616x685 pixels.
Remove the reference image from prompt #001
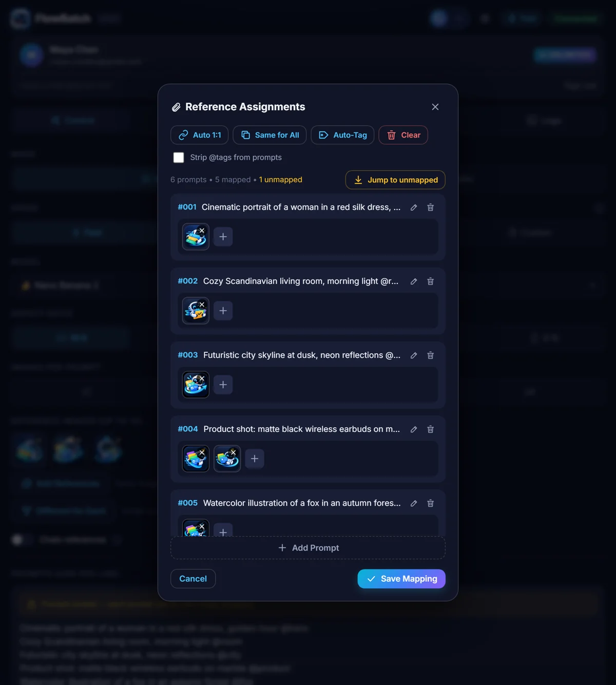pos(202,231)
